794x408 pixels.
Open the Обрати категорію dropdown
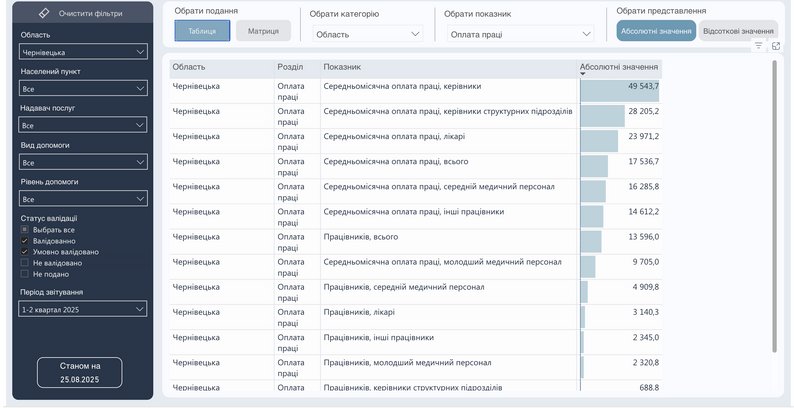[368, 34]
